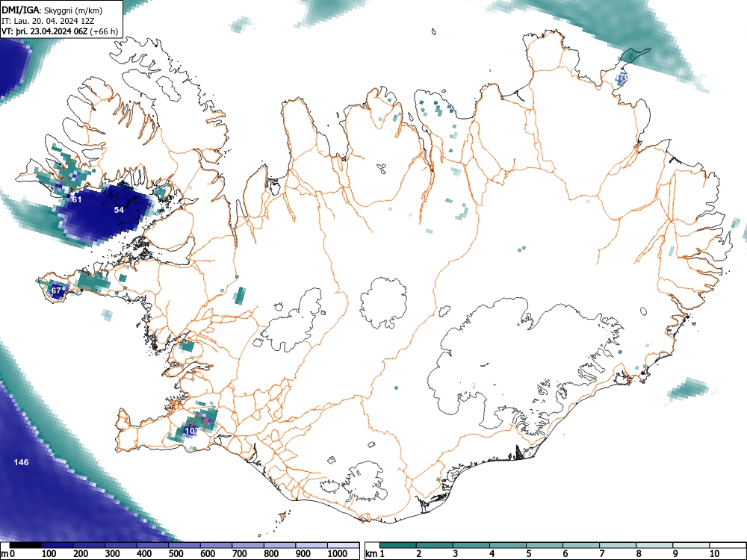747x560 pixels.
Task: Click the 100–200 m dark blue legend swatch
Action: coord(58,545)
